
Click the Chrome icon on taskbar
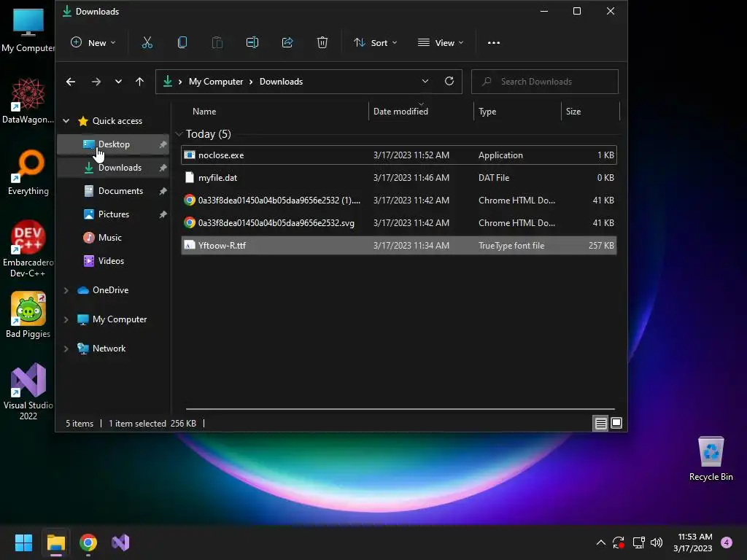tap(88, 542)
